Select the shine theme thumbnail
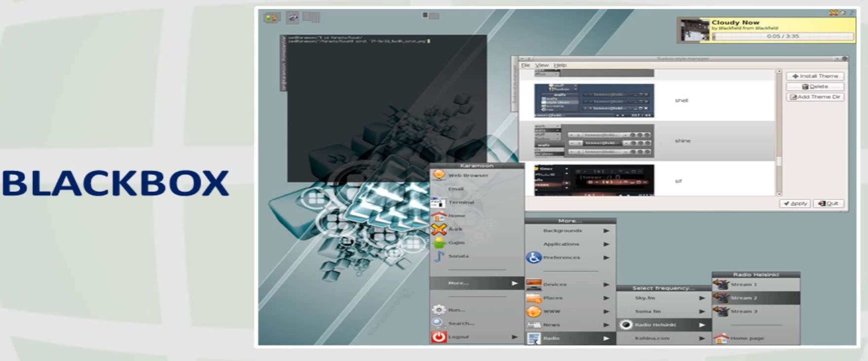Screen dimensions: 868x361 tap(594, 141)
